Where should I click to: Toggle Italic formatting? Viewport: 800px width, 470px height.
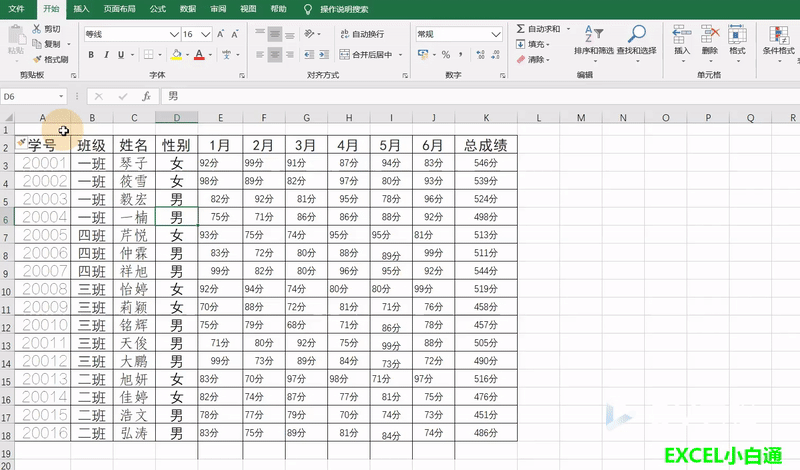pyautogui.click(x=106, y=55)
